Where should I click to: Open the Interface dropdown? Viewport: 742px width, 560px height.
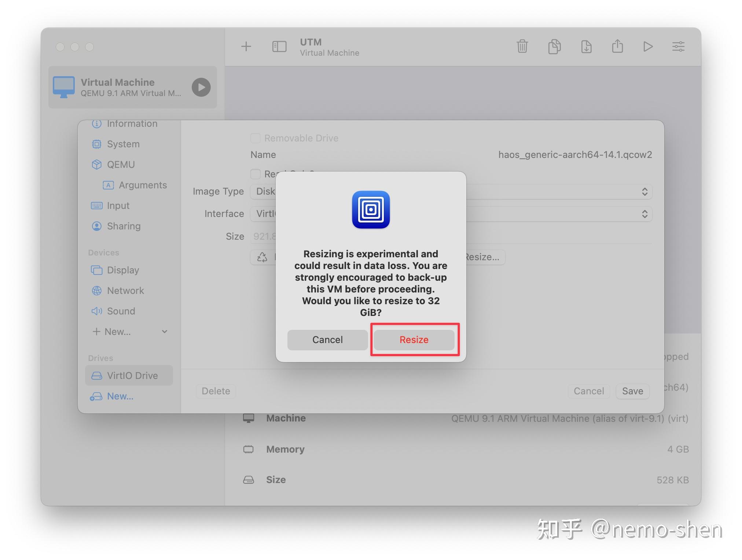(645, 214)
